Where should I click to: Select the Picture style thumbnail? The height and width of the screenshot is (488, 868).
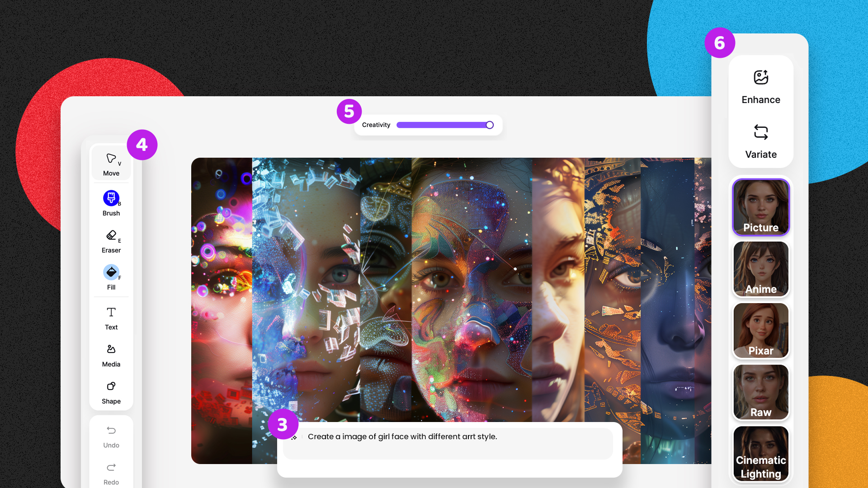[761, 207]
